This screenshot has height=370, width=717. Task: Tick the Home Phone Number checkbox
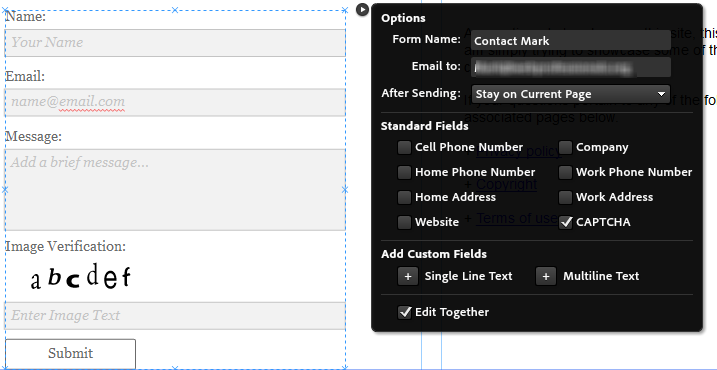coord(404,172)
